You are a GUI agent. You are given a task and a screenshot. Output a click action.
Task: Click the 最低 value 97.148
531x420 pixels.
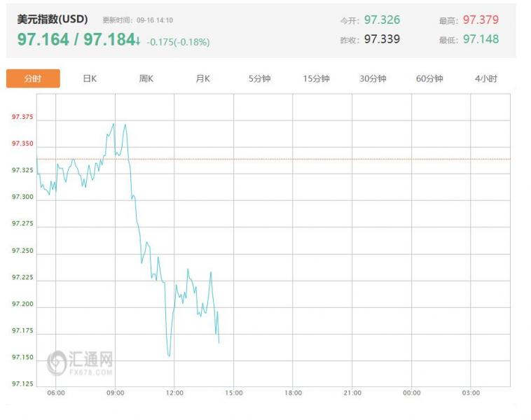tap(481, 39)
